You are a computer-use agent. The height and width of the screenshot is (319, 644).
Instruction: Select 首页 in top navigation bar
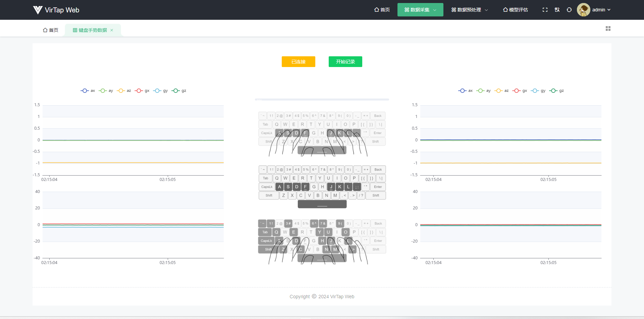[x=382, y=10]
